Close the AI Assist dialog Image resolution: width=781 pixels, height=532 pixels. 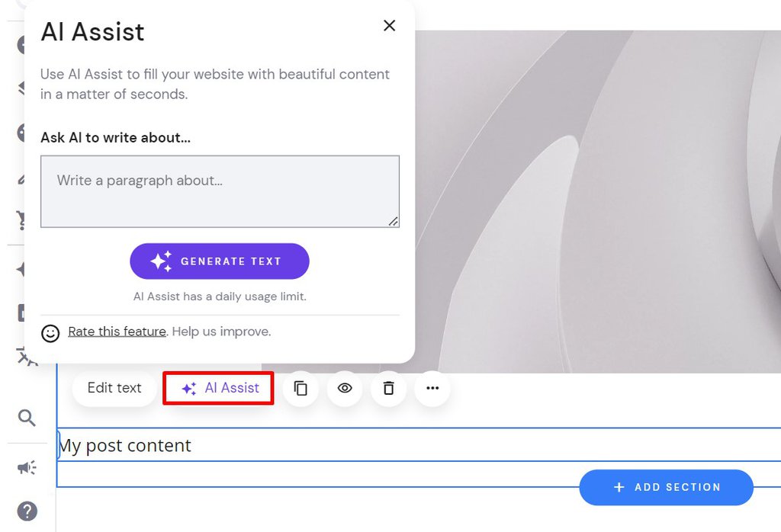click(x=390, y=25)
